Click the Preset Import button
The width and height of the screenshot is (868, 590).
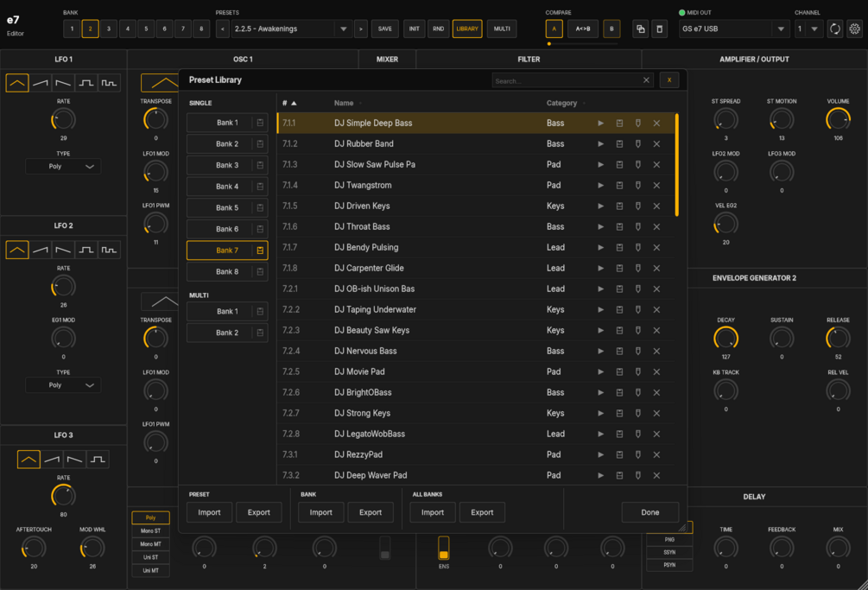pyautogui.click(x=209, y=512)
